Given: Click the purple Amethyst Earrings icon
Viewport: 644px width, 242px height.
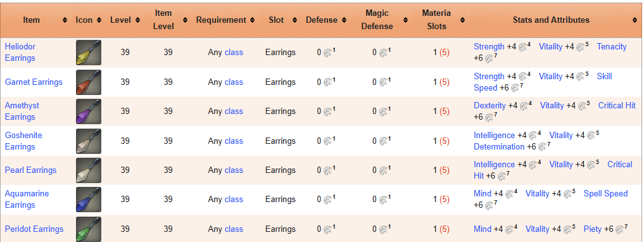Looking at the screenshot, I should [89, 111].
